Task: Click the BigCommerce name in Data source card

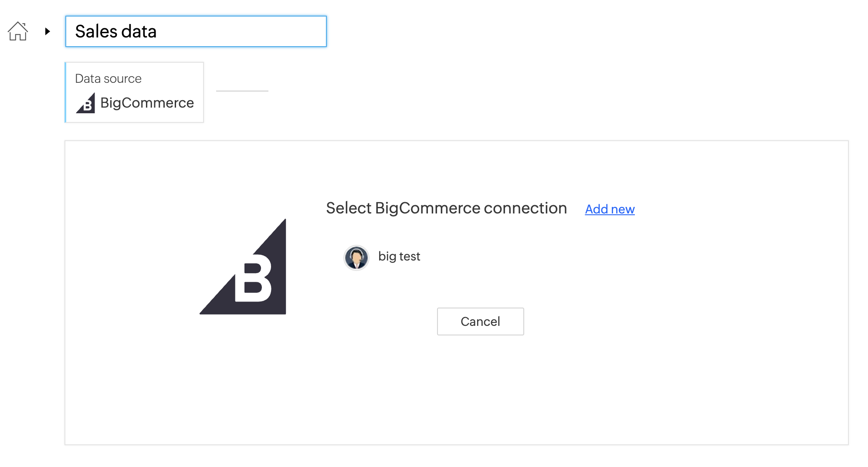Action: click(x=147, y=103)
